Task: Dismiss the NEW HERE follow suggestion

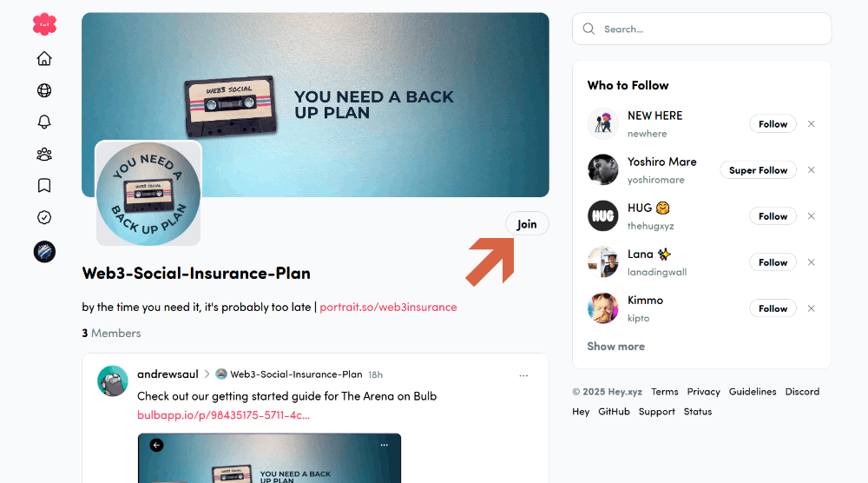Action: pyautogui.click(x=811, y=124)
